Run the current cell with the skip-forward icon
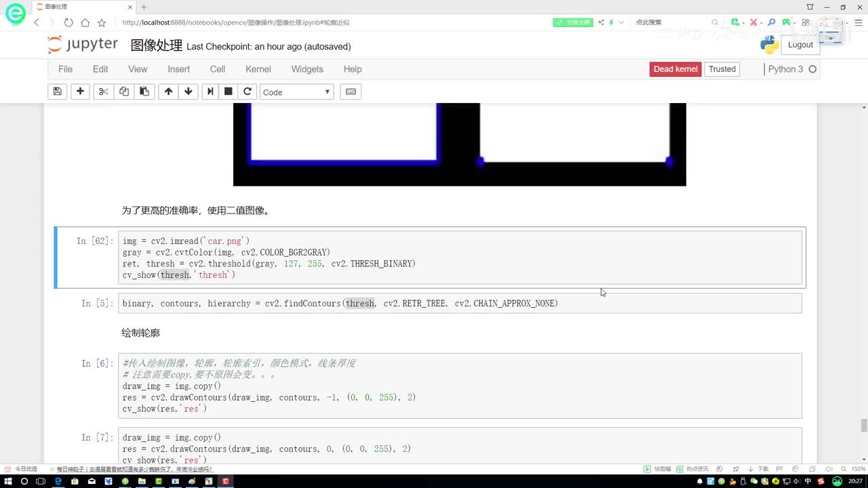The width and height of the screenshot is (868, 488). [x=210, y=91]
